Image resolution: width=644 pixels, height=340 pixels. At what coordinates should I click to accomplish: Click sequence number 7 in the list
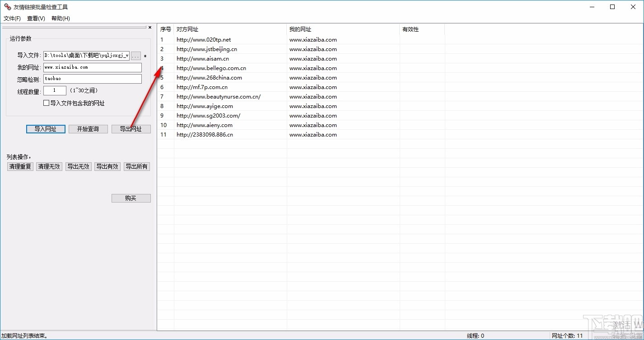(162, 97)
